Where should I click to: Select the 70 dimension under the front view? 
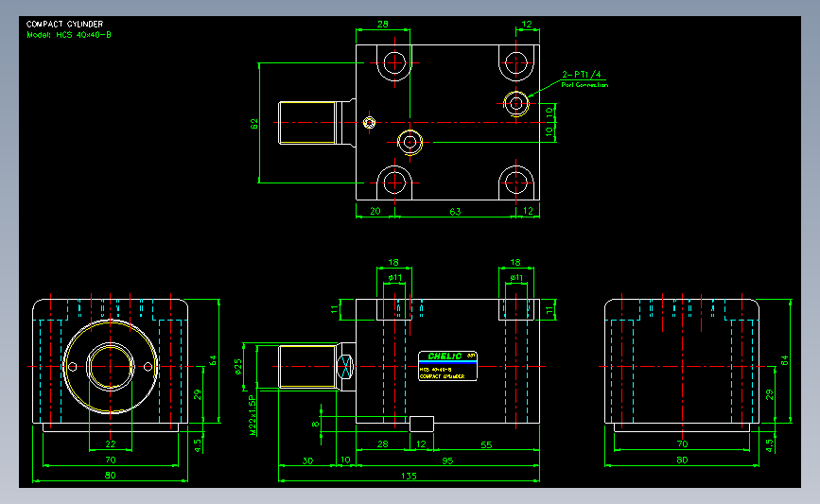111,460
